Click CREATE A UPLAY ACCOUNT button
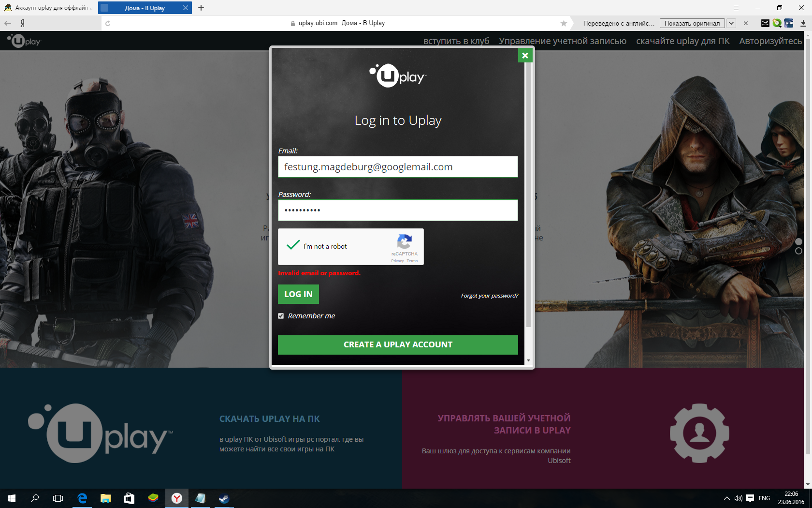Screen dimensions: 812x508 click(x=398, y=345)
